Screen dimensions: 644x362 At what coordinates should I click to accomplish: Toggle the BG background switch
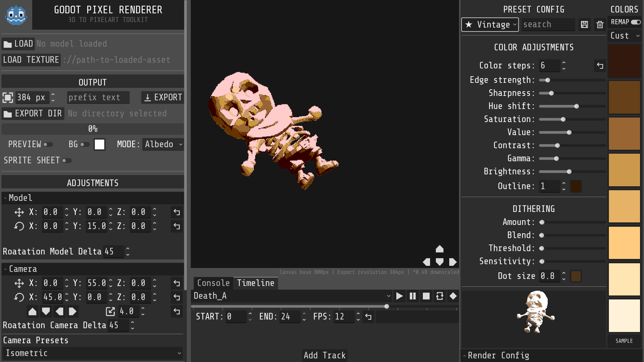coord(85,145)
